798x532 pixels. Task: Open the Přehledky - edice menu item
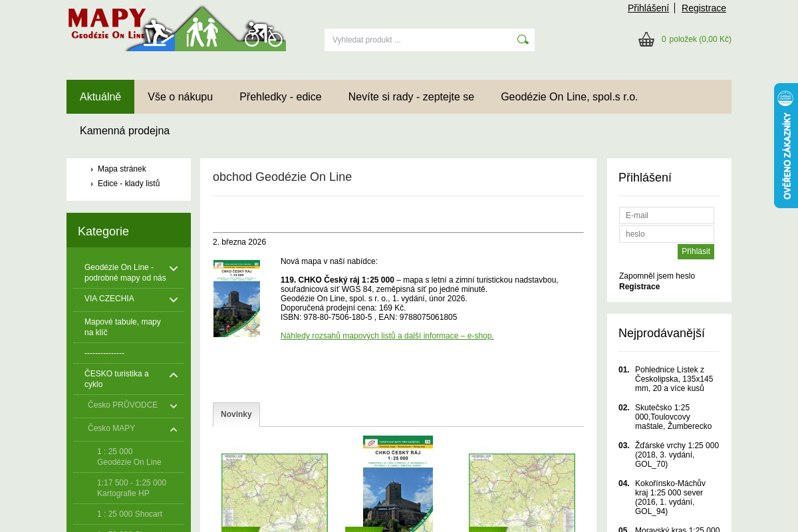point(281,96)
